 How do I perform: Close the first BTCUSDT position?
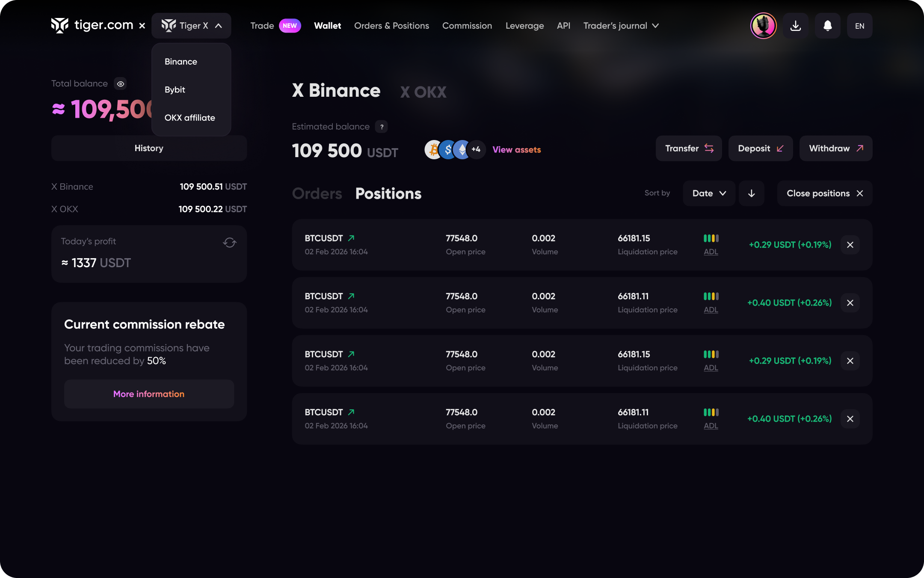coord(850,245)
